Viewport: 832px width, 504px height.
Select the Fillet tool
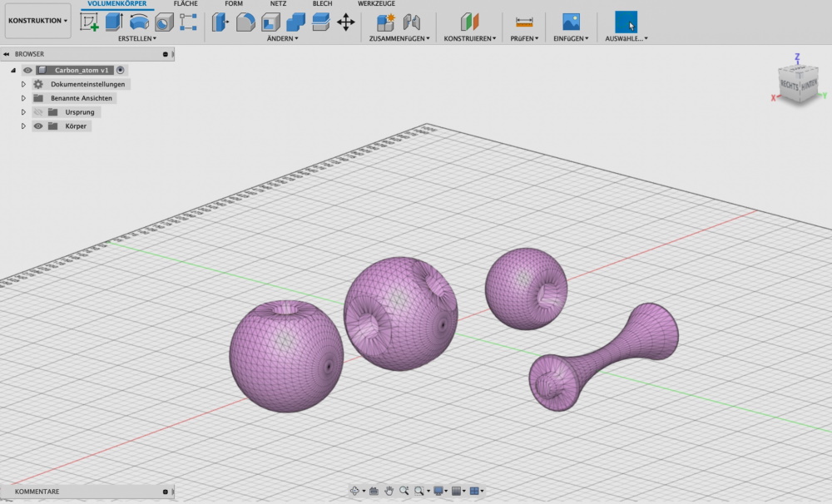coord(245,22)
